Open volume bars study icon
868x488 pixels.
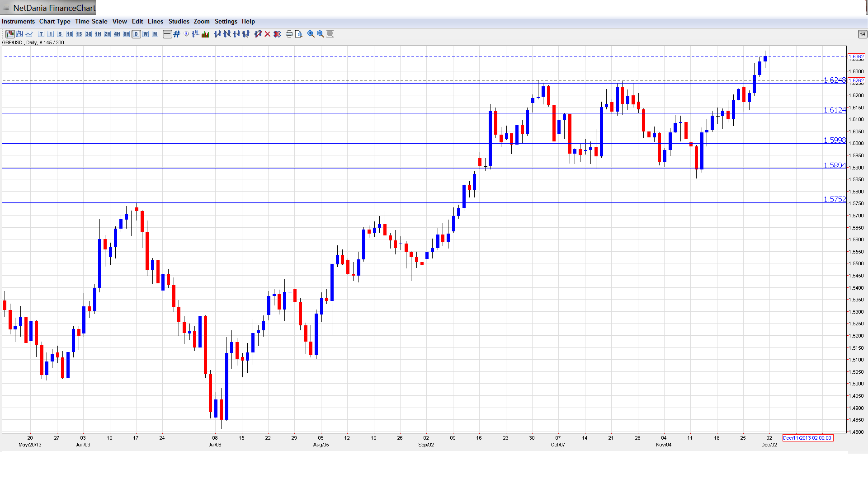205,34
